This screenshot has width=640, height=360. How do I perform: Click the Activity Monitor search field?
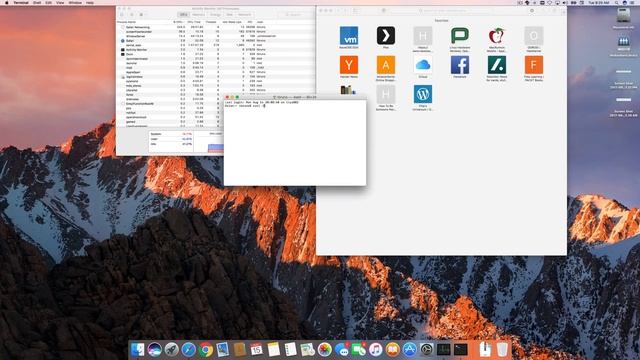pyautogui.click(x=296, y=15)
